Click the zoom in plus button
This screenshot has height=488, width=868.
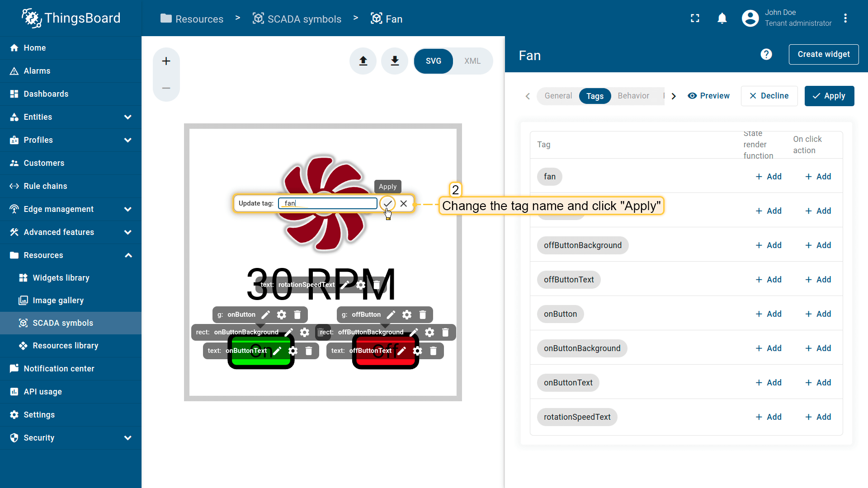[166, 61]
